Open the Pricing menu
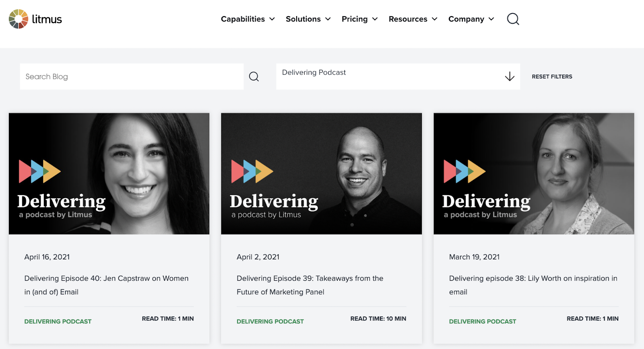This screenshot has height=349, width=644. coord(359,19)
